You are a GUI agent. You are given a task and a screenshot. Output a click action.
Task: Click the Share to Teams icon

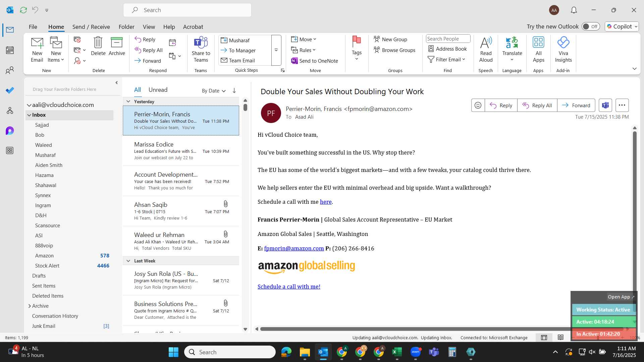click(x=201, y=50)
